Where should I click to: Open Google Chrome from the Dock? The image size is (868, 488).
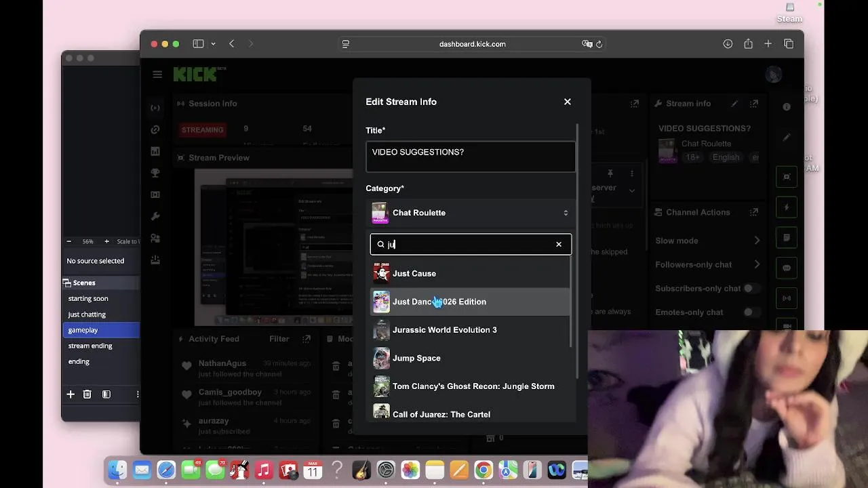point(484,470)
